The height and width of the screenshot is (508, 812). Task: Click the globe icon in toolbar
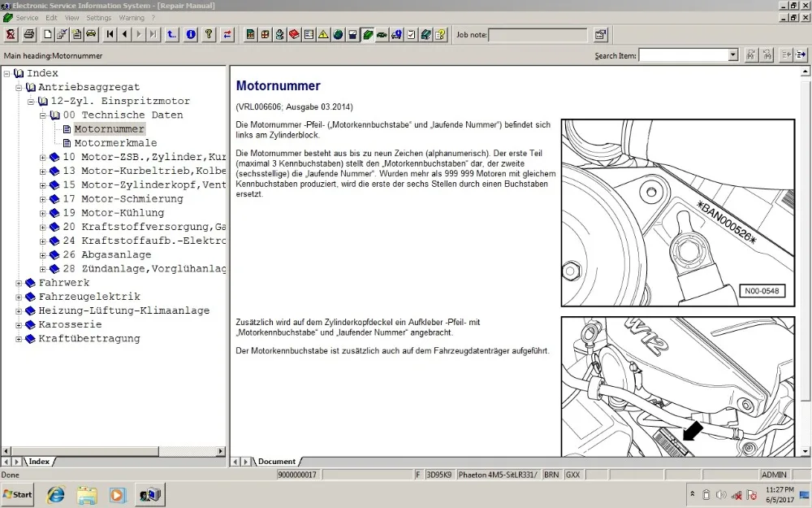click(338, 34)
